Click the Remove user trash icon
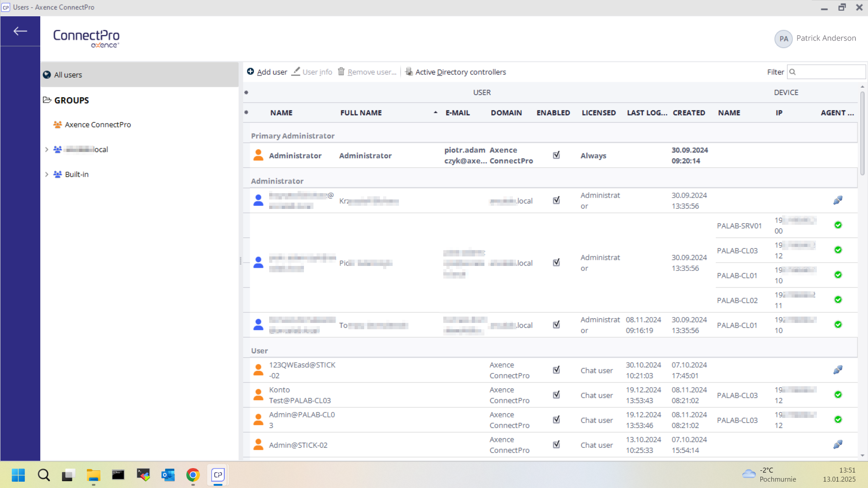868x488 pixels. (x=341, y=71)
